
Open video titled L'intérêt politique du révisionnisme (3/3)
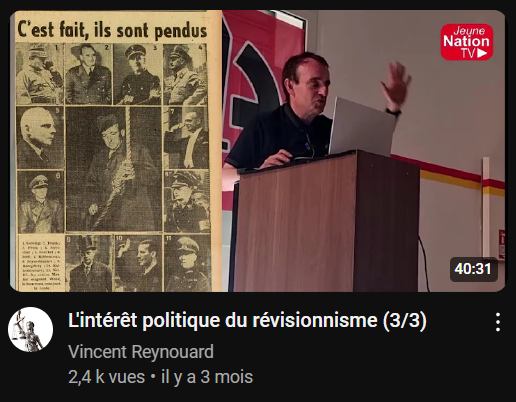click(x=247, y=321)
